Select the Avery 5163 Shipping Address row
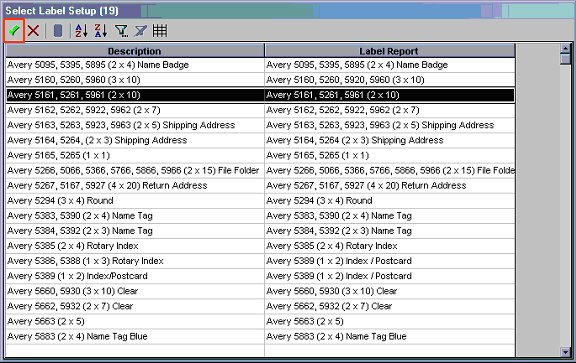The image size is (576, 363). coord(260,125)
